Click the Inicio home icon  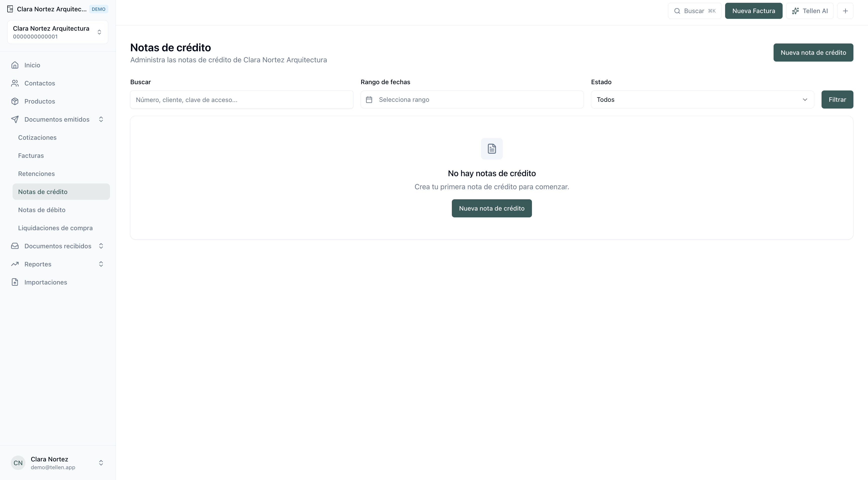click(15, 65)
